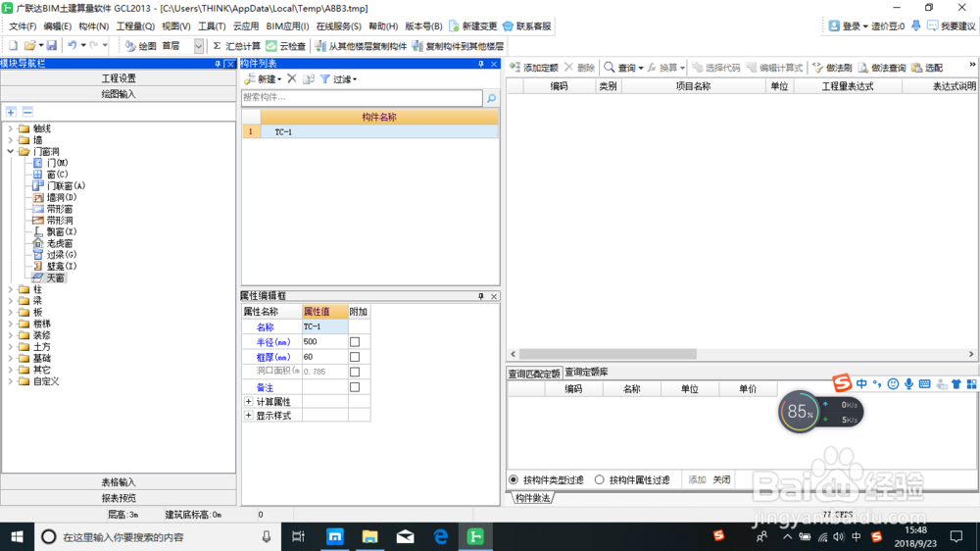Open the green Glodon app on taskbar

click(x=475, y=536)
